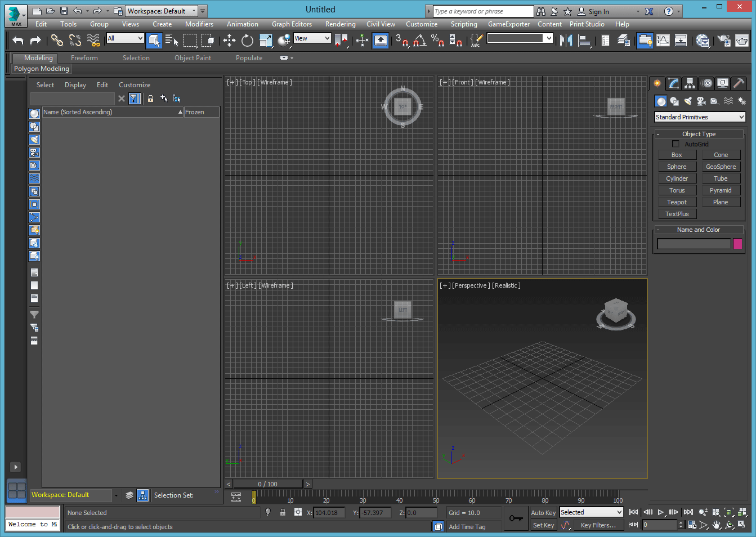
Task: Open the Workspace: Default dropdown in title bar
Action: tap(162, 11)
